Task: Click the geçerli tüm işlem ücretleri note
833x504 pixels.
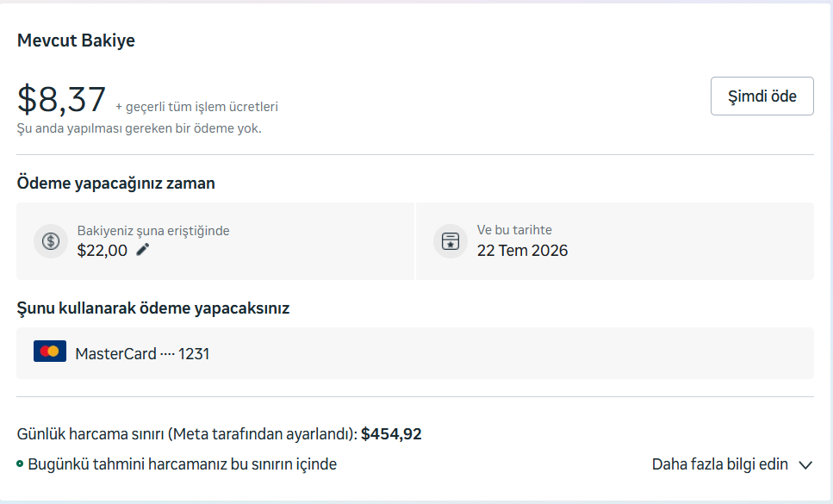Action: coord(196,107)
